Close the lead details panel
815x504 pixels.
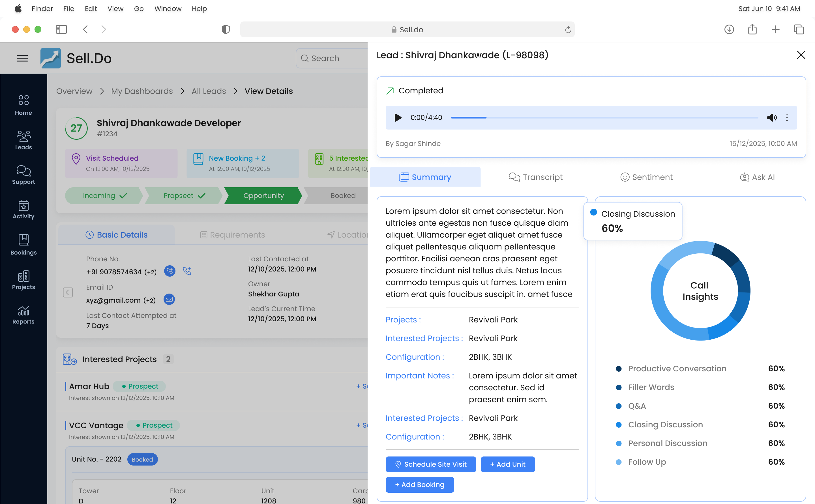tap(801, 55)
